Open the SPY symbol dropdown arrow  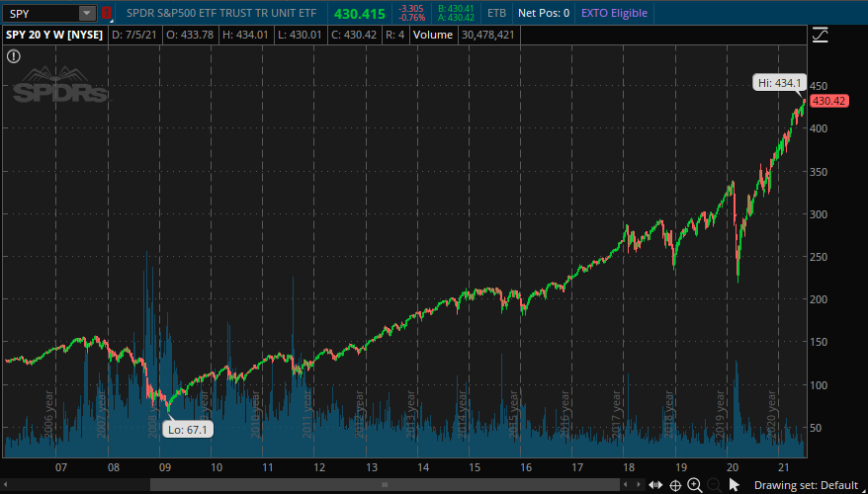click(87, 13)
